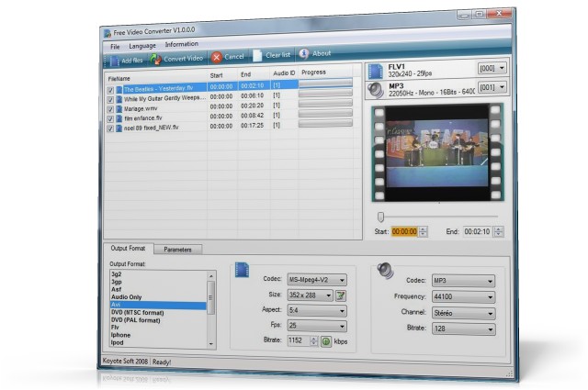Image resolution: width=588 pixels, height=390 pixels.
Task: Expand the Frequency 44100 dropdown
Action: tap(463, 296)
